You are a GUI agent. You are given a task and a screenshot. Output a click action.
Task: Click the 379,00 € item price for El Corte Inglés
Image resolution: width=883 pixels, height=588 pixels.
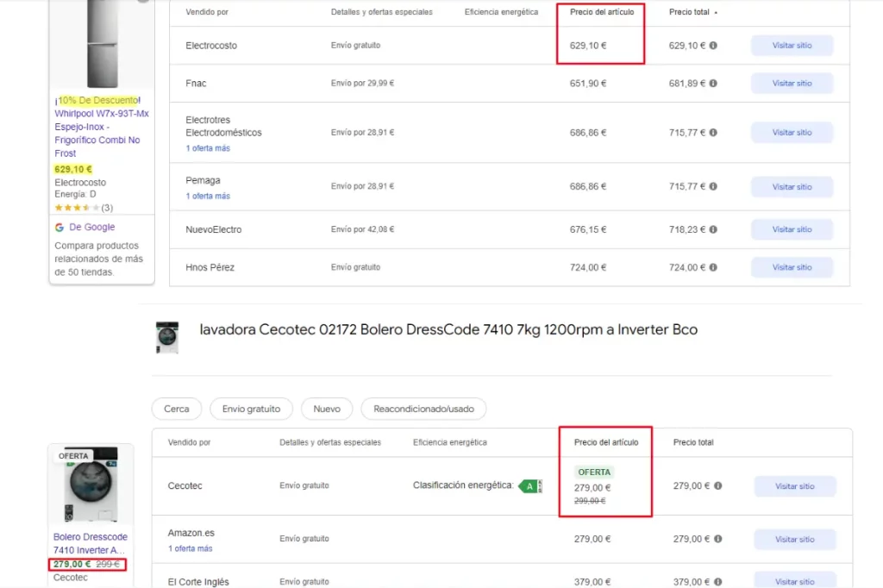tap(592, 582)
